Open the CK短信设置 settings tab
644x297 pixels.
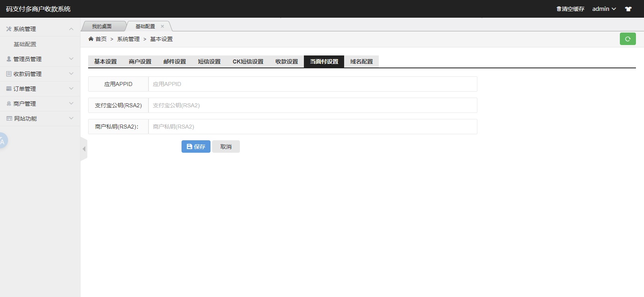(x=248, y=61)
